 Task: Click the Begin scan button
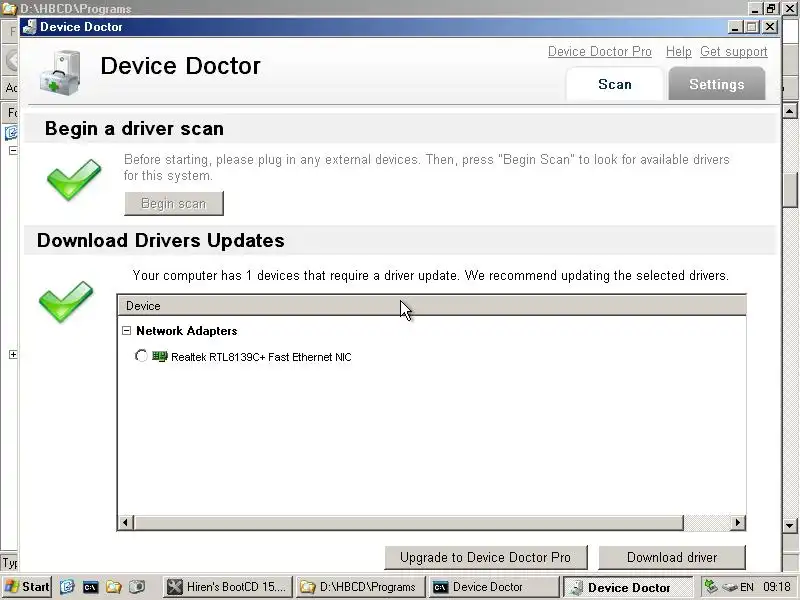point(174,204)
